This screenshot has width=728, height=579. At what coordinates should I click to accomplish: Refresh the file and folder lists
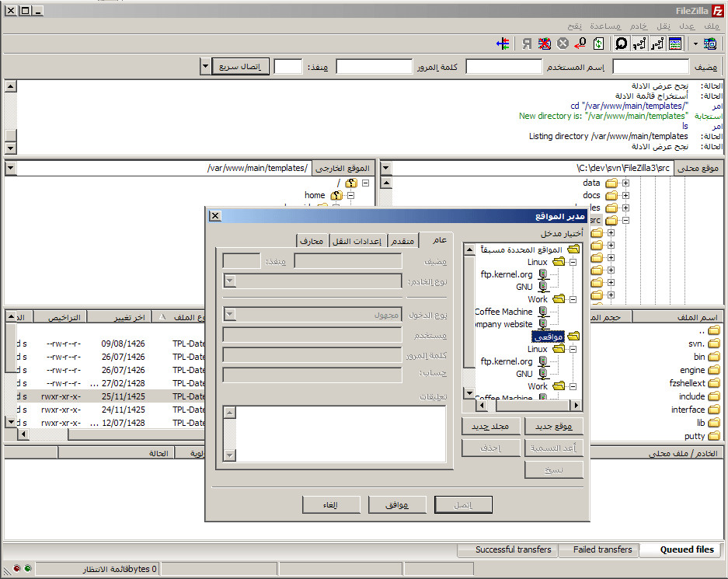tap(597, 44)
